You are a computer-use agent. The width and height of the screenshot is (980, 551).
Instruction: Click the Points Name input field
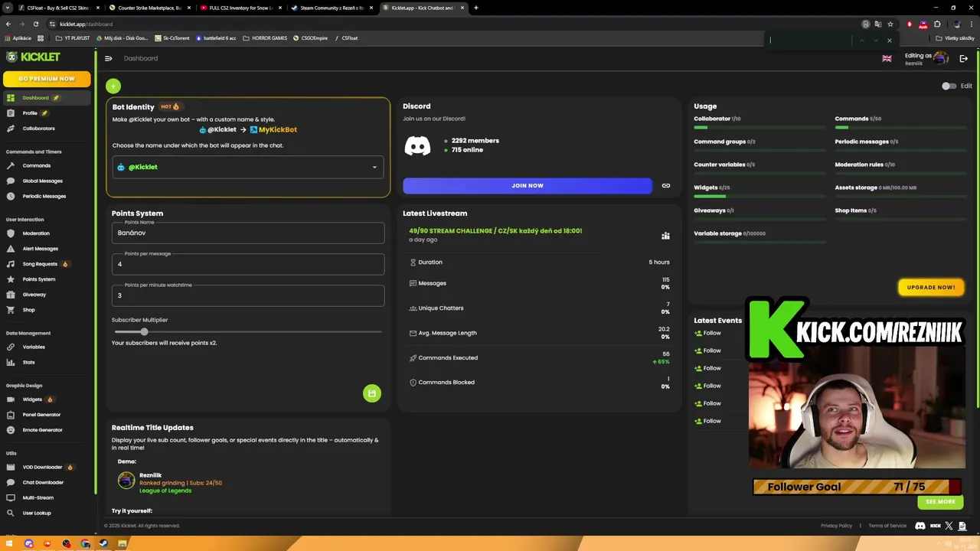coord(248,233)
